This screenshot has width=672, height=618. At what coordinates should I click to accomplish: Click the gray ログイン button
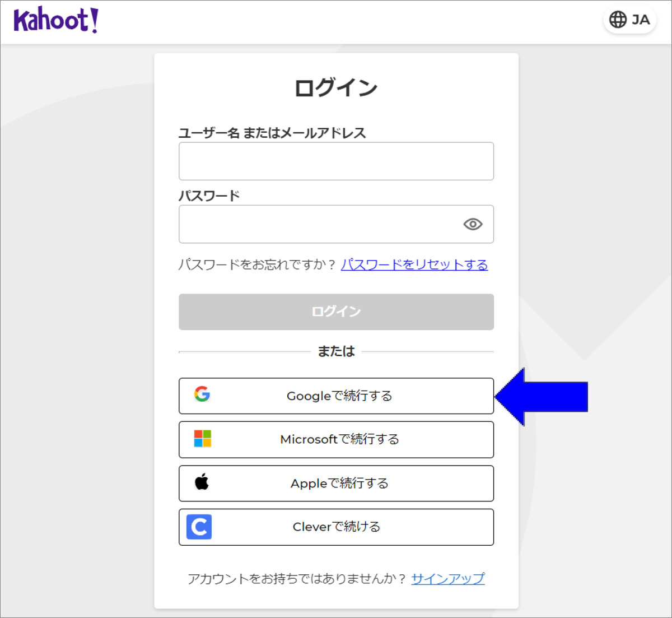point(336,312)
